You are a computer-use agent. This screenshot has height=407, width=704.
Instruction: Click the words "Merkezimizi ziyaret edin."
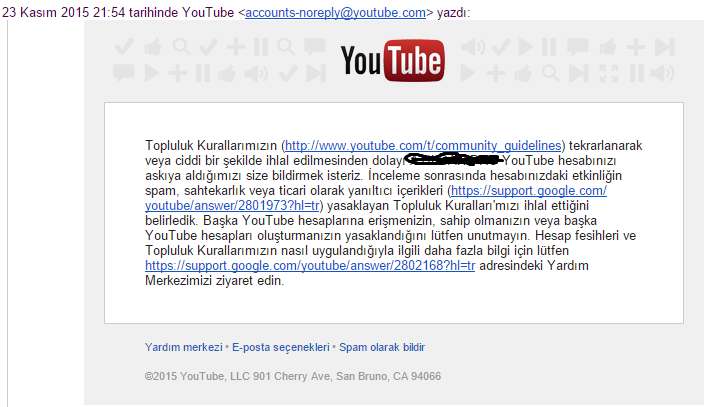pyautogui.click(x=215, y=281)
